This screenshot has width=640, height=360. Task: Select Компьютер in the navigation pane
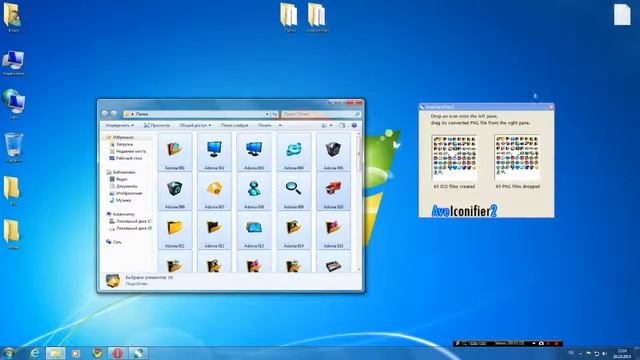[x=123, y=214]
